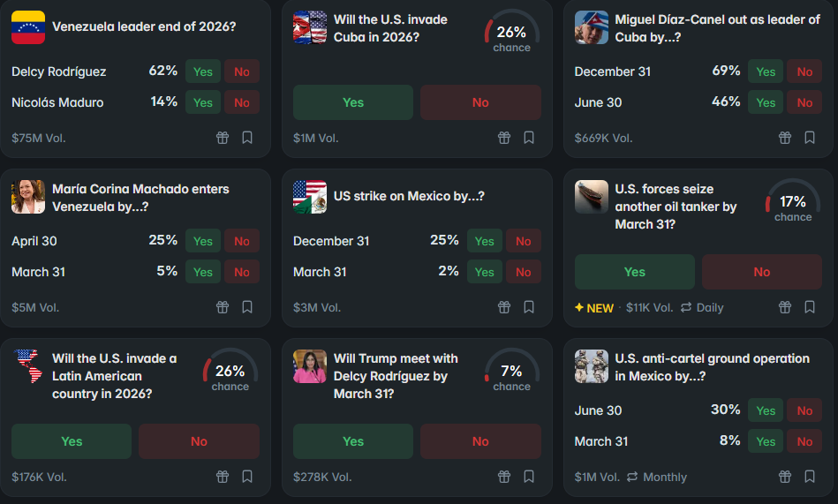
Task: Open the Venezuela leader end of 2026 market
Action: coord(144,26)
